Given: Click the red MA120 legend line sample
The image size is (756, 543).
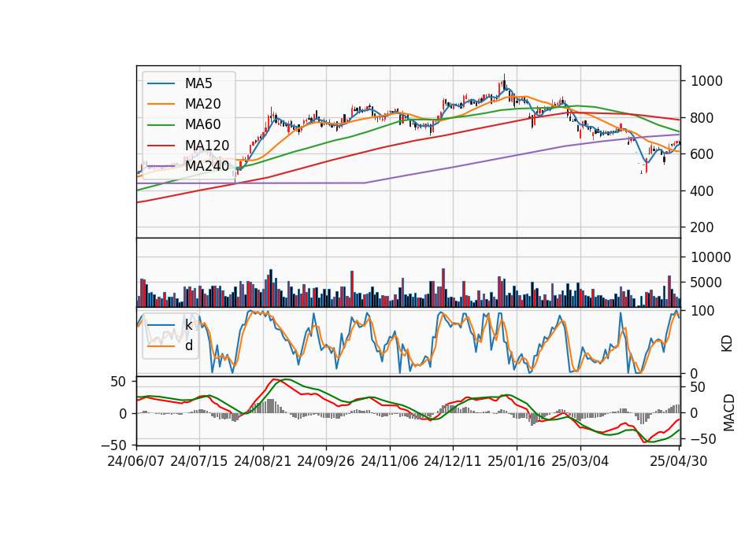Looking at the screenshot, I should coord(161,146).
